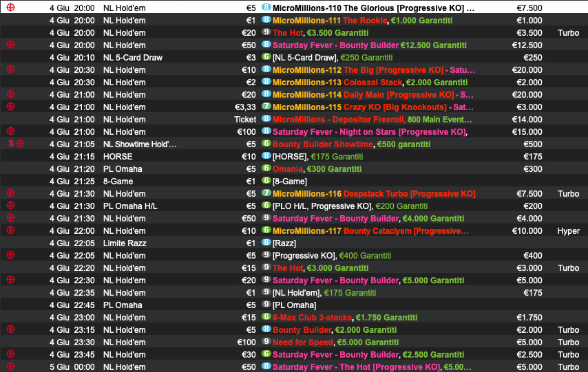
Task: Click the bounty icon on the €400 Progressive KO row
Action: click(x=10, y=254)
